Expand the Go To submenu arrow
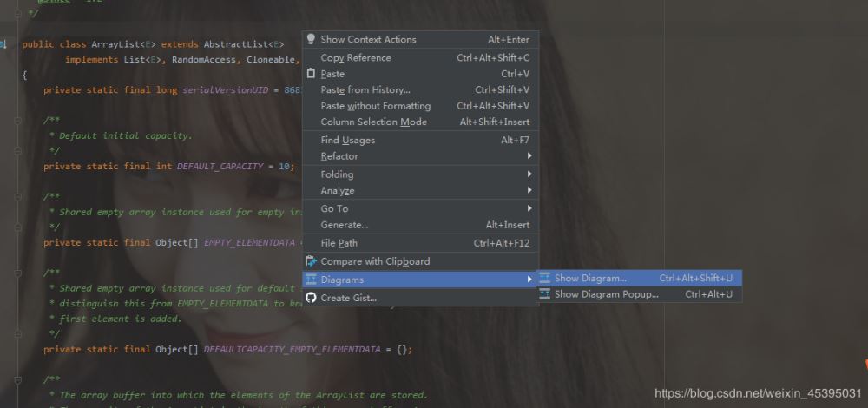 [529, 208]
